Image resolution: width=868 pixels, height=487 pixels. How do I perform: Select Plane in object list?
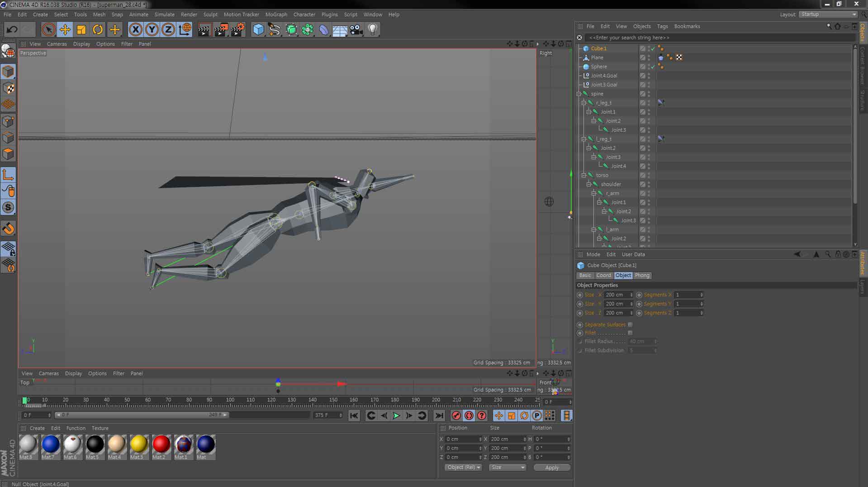point(597,57)
